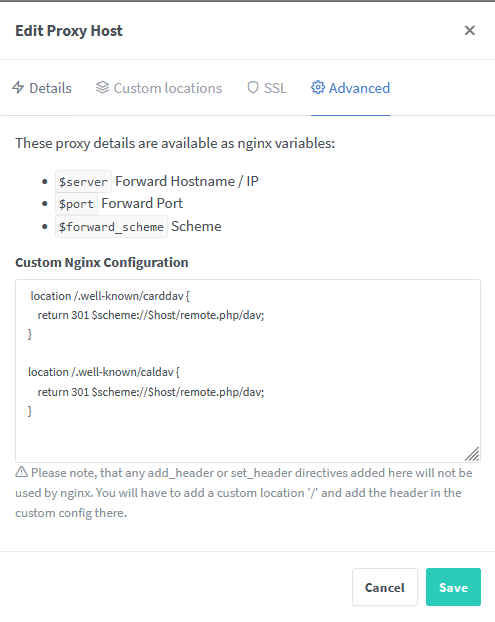Open the Custom locations tab
This screenshot has width=495, height=622.
pyautogui.click(x=159, y=88)
